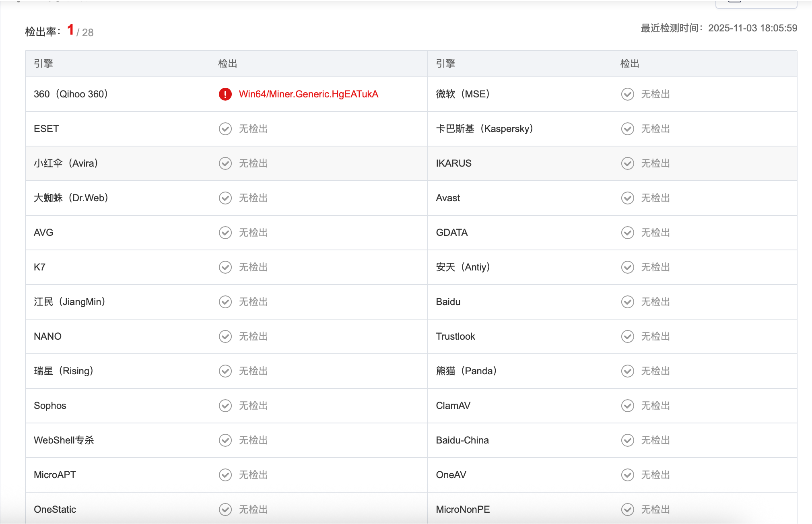Select the 360 (Qihoo 360) engine name
Image resolution: width=812 pixels, height=524 pixels.
point(71,94)
